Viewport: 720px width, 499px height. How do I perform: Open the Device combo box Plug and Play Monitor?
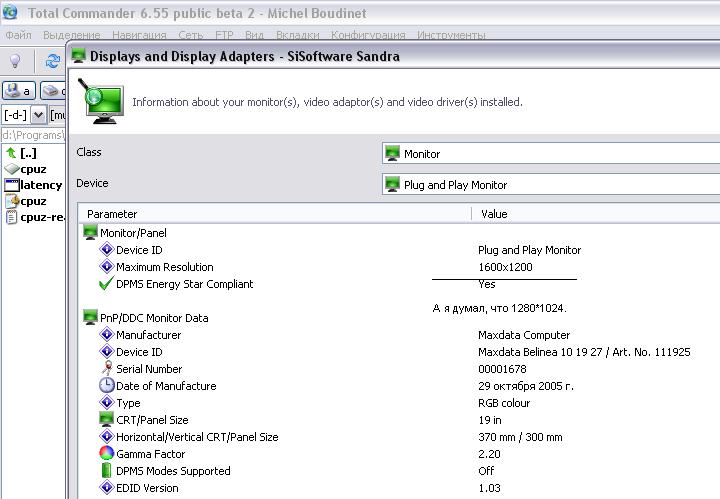coord(550,185)
